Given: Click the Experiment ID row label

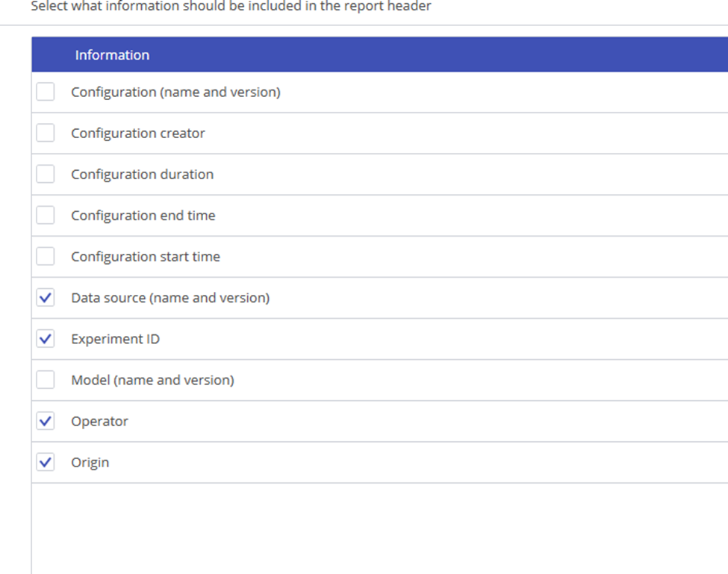Looking at the screenshot, I should coord(115,339).
